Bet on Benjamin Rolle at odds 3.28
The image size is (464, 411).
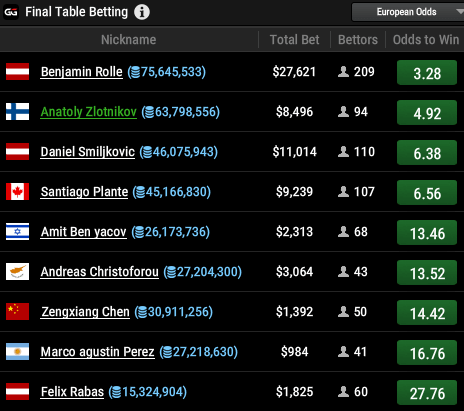[x=427, y=73]
